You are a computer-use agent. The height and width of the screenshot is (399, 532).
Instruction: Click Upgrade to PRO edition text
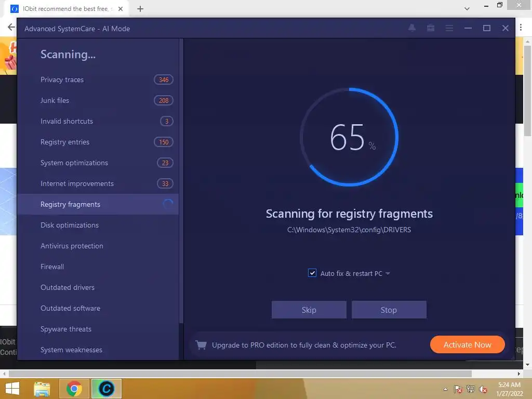pos(304,345)
